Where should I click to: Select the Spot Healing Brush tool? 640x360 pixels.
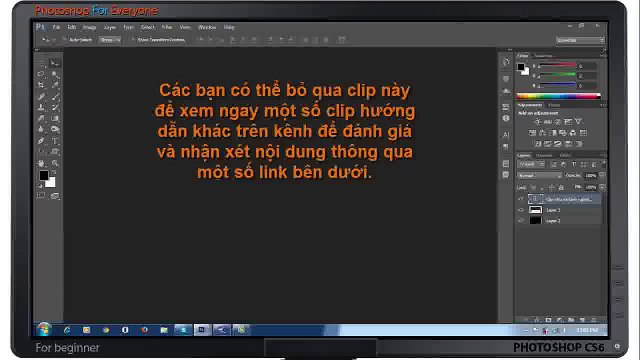coord(41,97)
